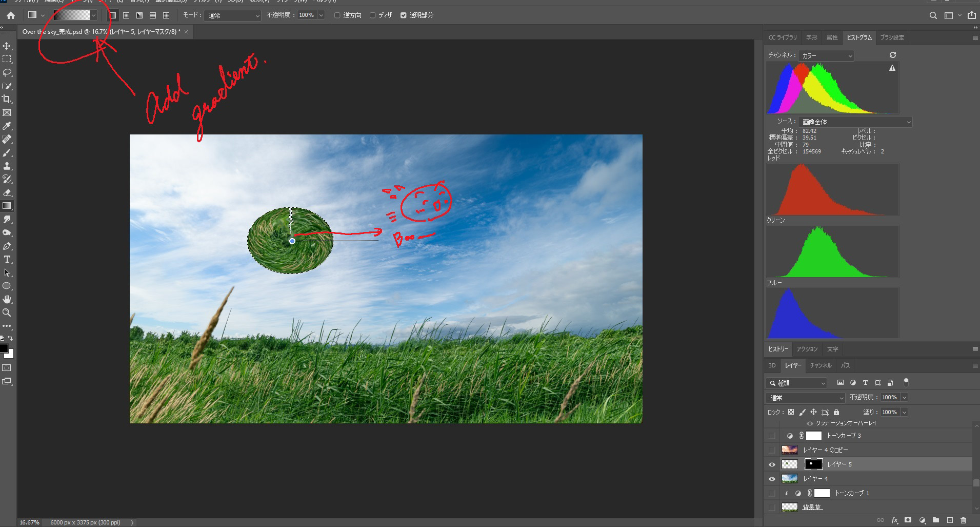Enable the 逆方向 checkbox

point(337,15)
